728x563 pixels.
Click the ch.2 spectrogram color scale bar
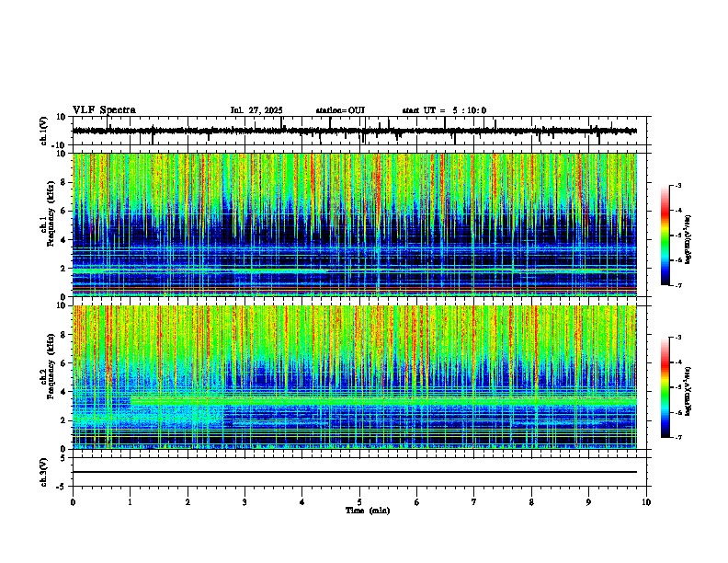pyautogui.click(x=665, y=387)
